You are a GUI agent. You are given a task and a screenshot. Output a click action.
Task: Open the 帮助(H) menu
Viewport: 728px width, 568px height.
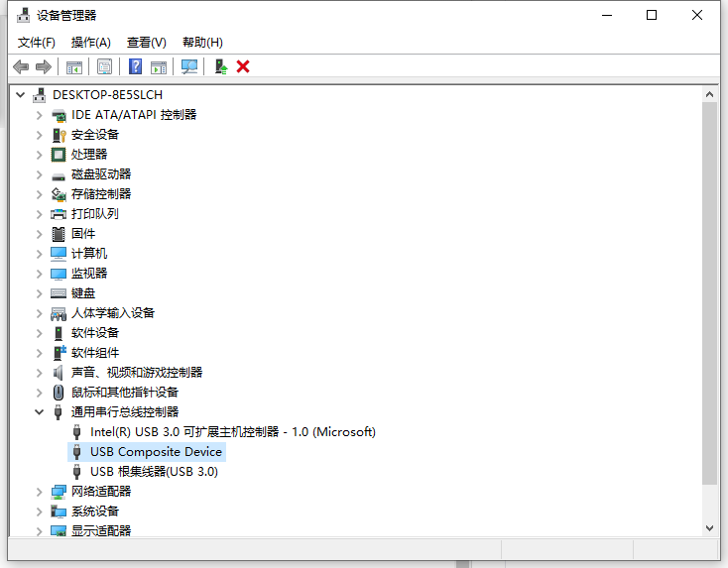(202, 43)
